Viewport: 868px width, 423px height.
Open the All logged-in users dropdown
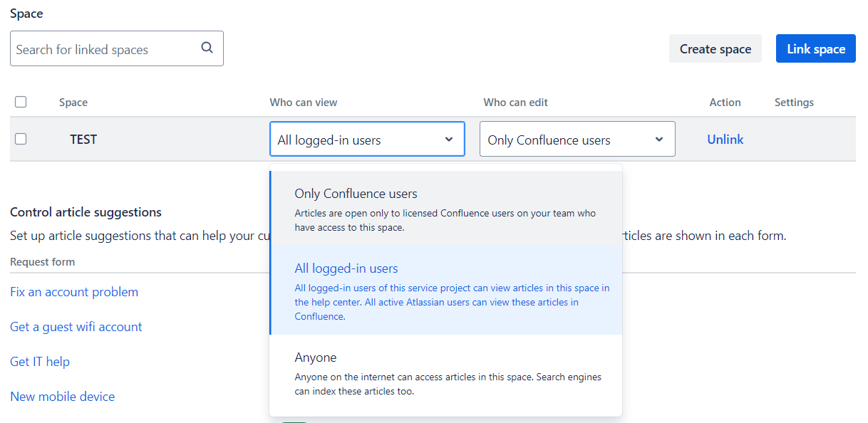367,140
